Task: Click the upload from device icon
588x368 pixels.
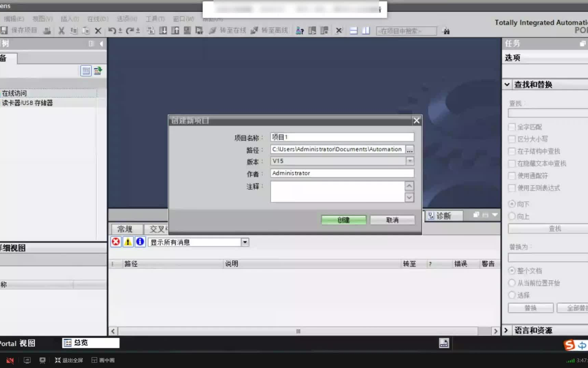Action: 175,31
